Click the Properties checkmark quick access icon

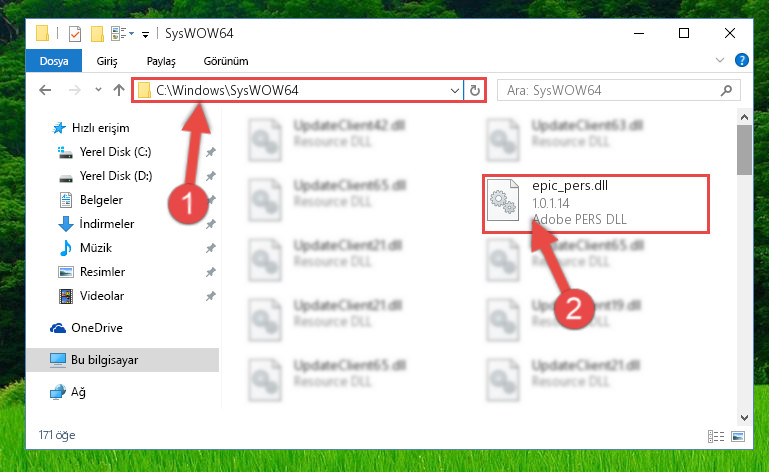coord(75,34)
